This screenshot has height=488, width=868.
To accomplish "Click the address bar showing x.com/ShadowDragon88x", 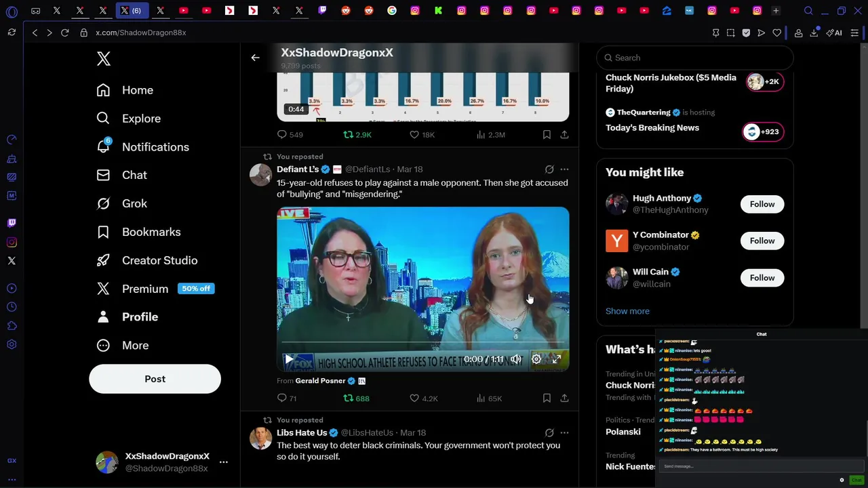I will coord(140,33).
